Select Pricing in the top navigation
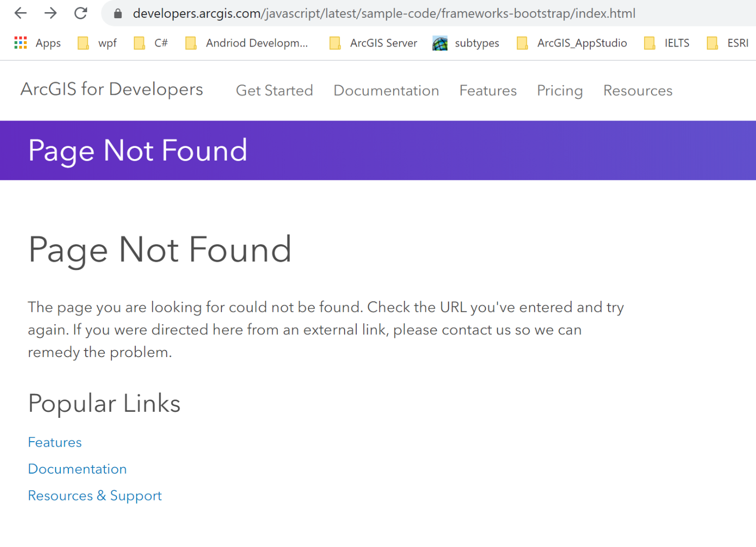The height and width of the screenshot is (547, 756). pos(560,91)
